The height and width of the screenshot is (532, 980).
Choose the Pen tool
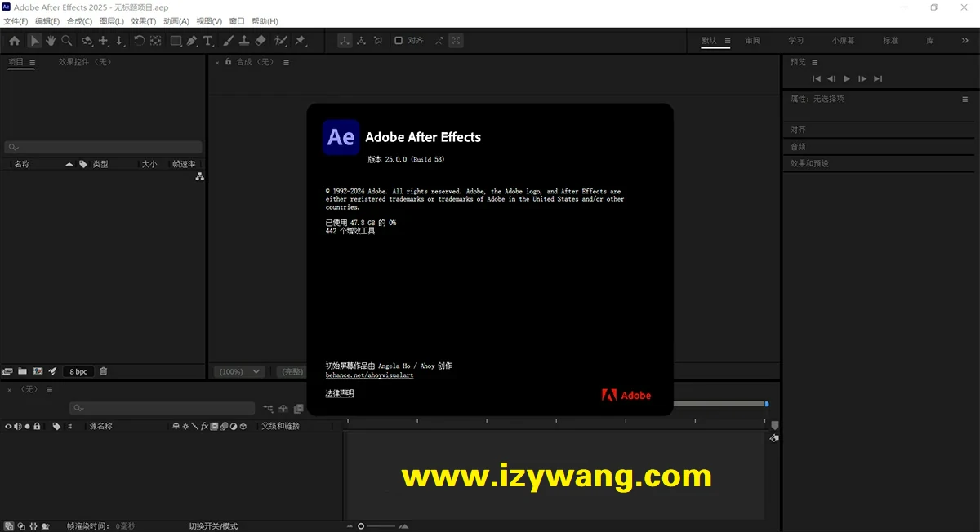pyautogui.click(x=192, y=41)
